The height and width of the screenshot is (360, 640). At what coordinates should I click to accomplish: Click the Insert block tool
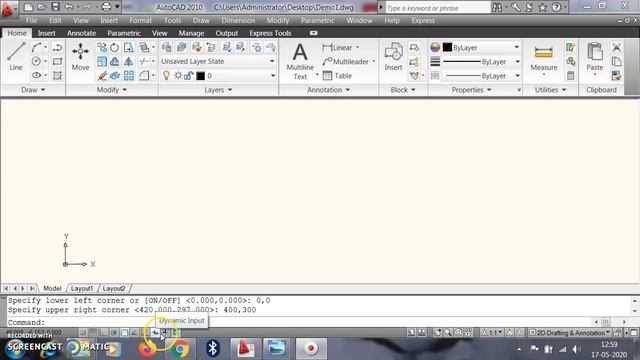tap(393, 57)
